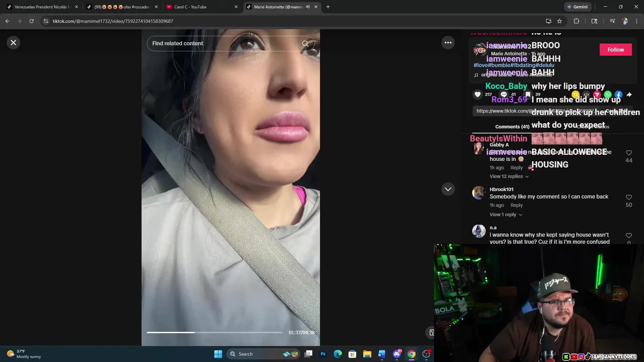
Task: Save video with the bookmark icon
Action: [x=528, y=95]
